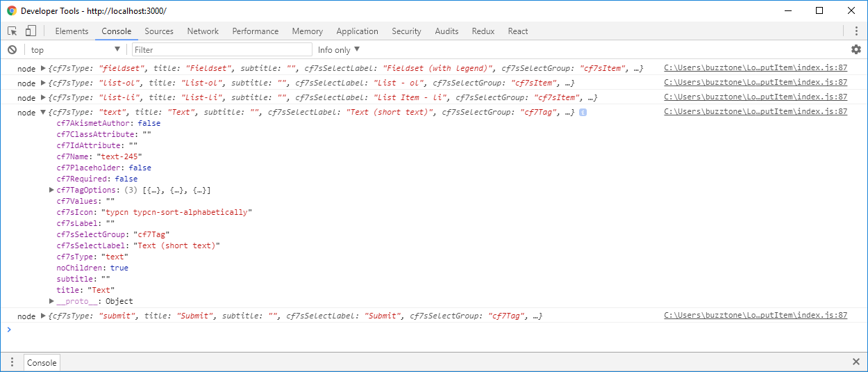The image size is (868, 372).
Task: Open index.js:87 source link for fieldset log
Action: pos(756,68)
